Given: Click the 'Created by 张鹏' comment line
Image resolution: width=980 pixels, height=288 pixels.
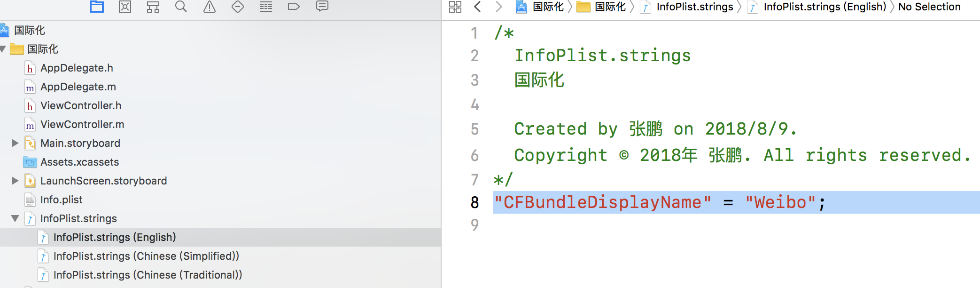Looking at the screenshot, I should 655,129.
